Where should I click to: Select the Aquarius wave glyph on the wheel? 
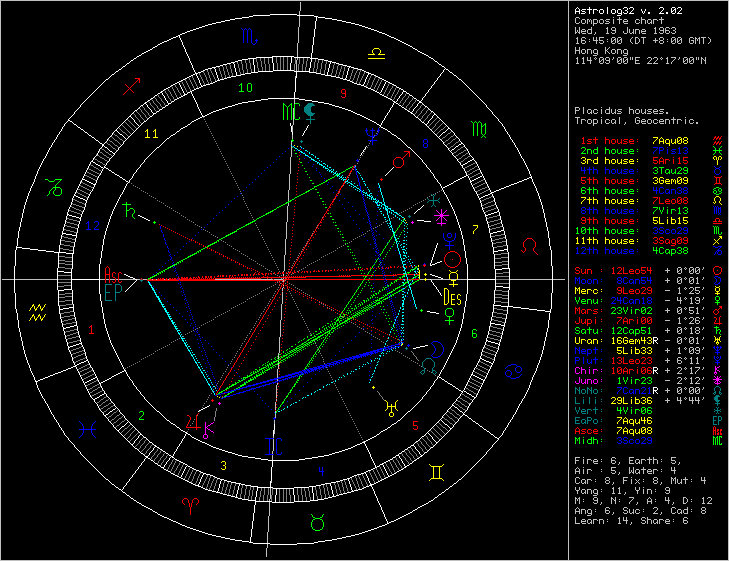[x=38, y=311]
